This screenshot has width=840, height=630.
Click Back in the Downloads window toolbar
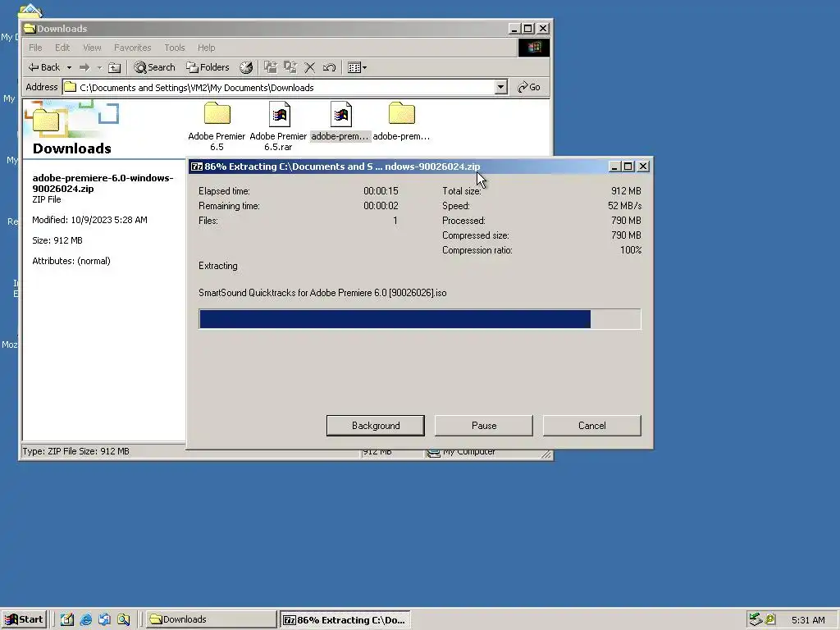pyautogui.click(x=44, y=67)
